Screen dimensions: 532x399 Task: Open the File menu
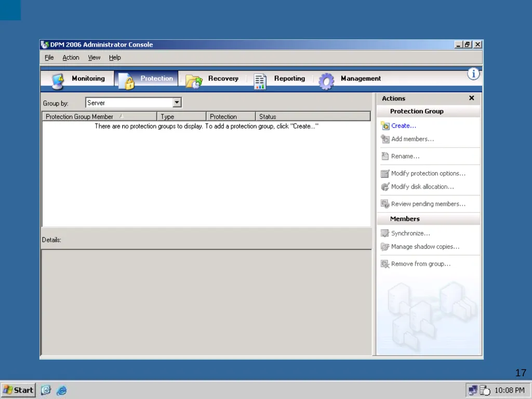point(49,57)
